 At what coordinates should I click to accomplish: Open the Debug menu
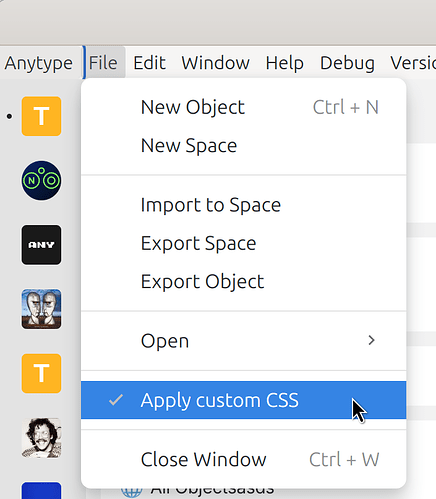[347, 63]
